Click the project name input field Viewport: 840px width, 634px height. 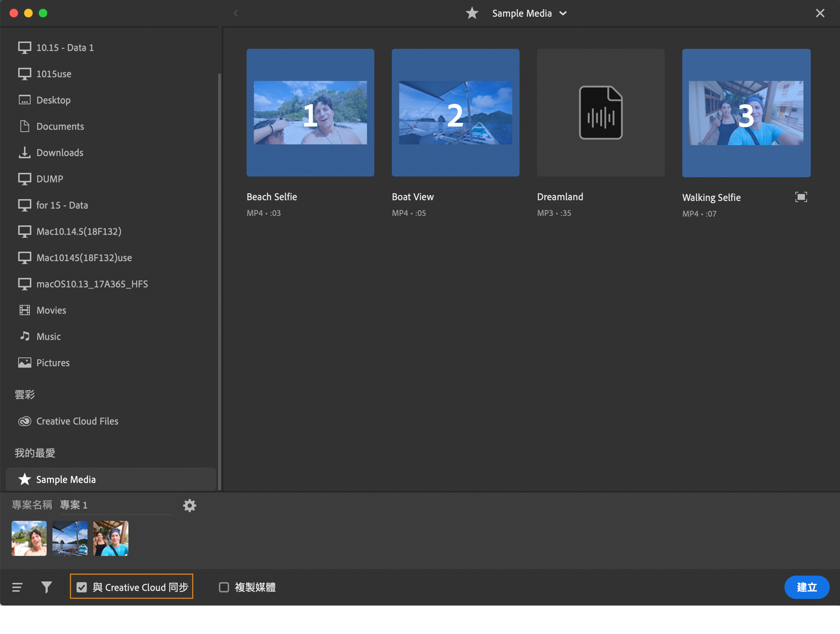[x=116, y=505]
